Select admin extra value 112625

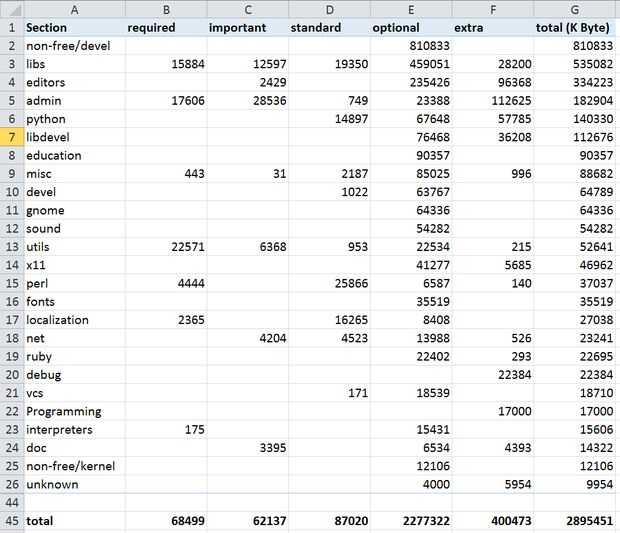[x=493, y=101]
